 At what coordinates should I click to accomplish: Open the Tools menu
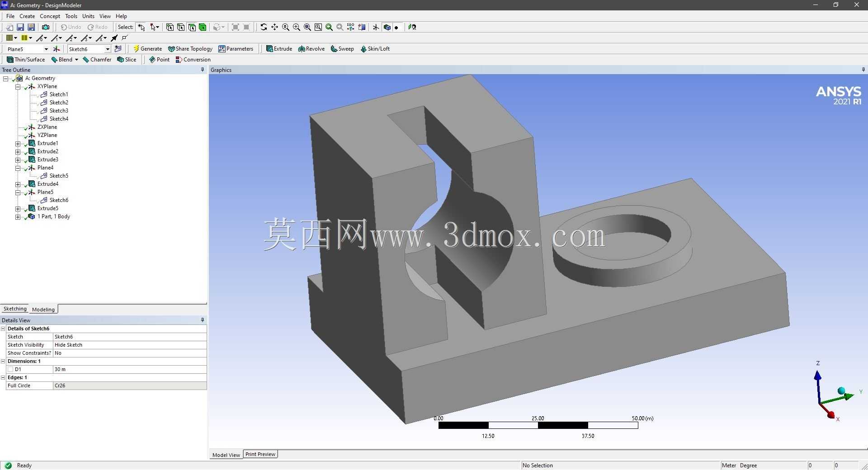pos(71,16)
